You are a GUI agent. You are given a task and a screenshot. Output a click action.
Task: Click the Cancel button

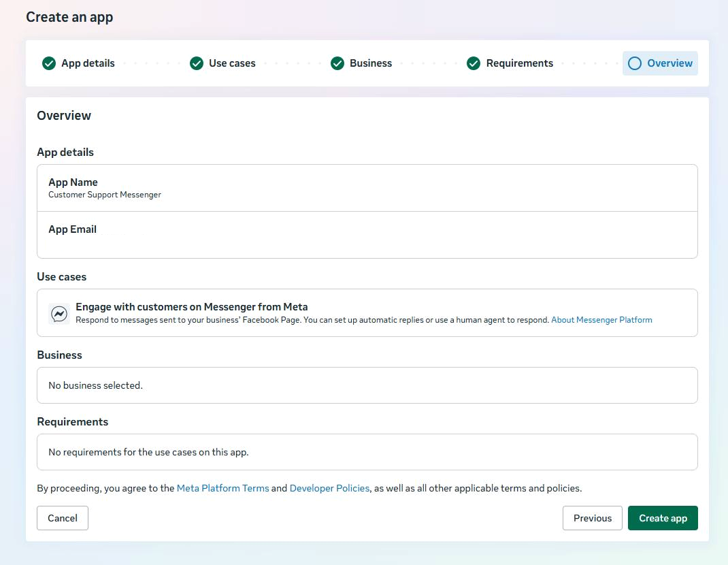63,518
